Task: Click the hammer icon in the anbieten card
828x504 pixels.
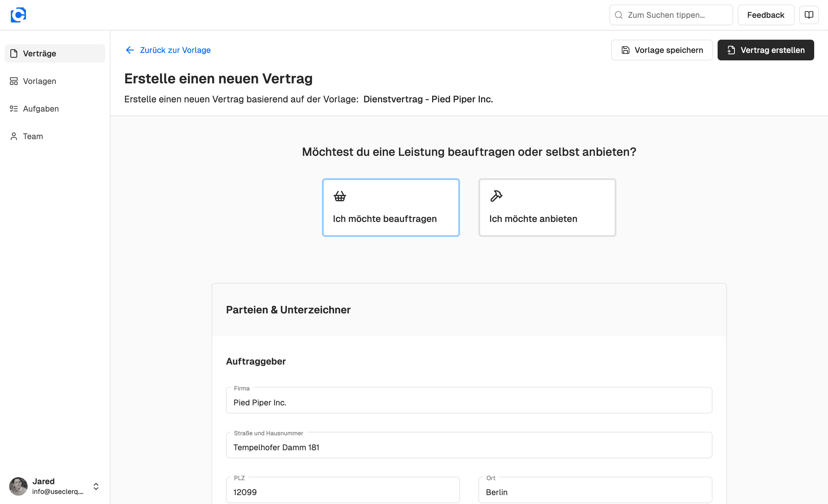Action: point(496,196)
